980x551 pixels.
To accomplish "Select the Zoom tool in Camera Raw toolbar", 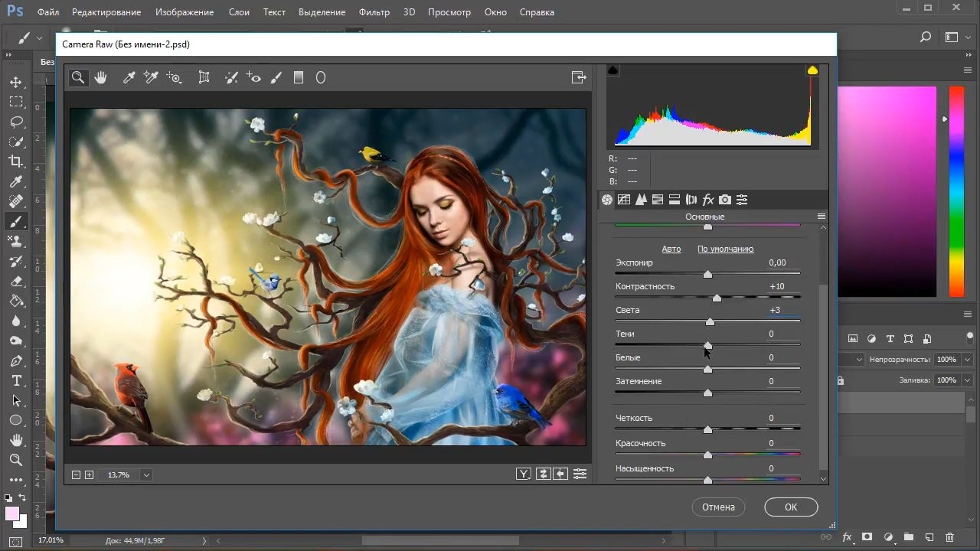I will coord(78,77).
